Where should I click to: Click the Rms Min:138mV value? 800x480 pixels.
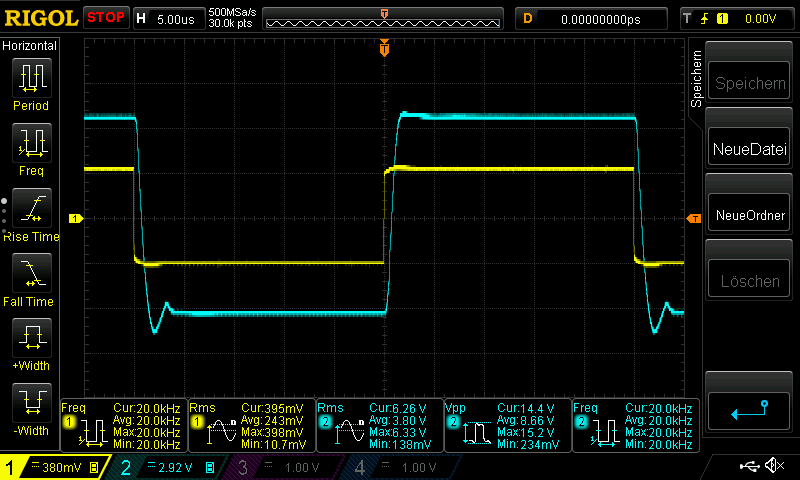(400, 444)
